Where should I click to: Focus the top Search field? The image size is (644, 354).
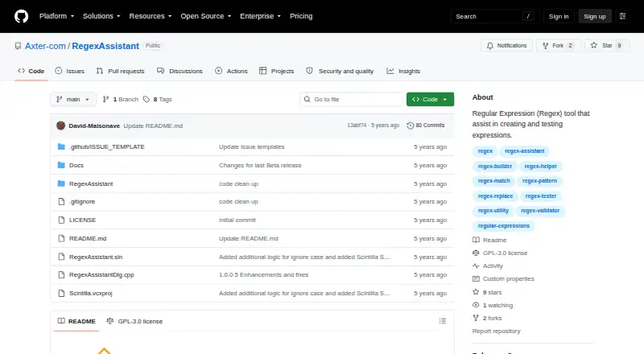(x=494, y=16)
